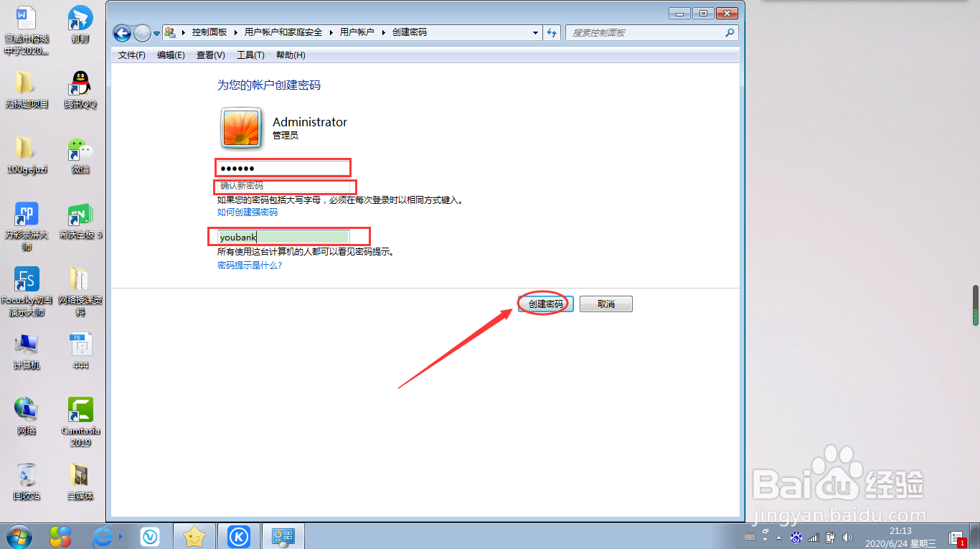Launch 万彩录屏大师 desktop shortcut
980x549 pixels.
click(x=27, y=226)
